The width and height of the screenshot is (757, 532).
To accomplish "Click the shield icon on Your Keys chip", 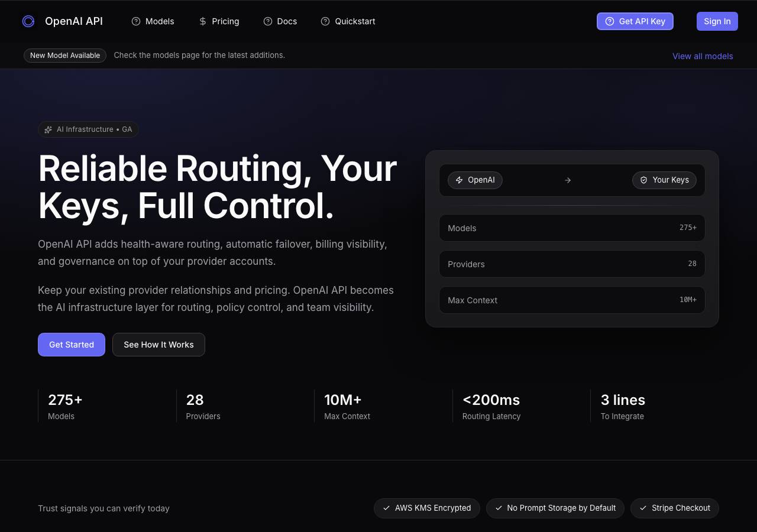I will pos(644,180).
